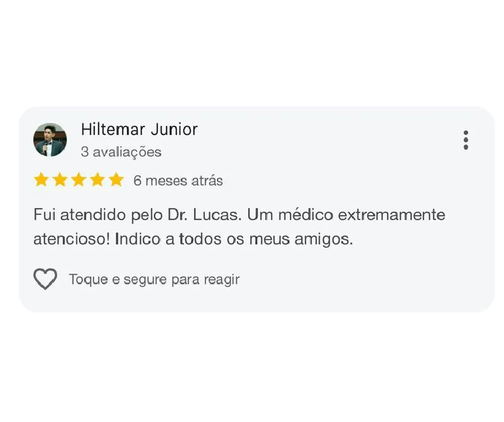Open review options via the vertical dots

(466, 140)
